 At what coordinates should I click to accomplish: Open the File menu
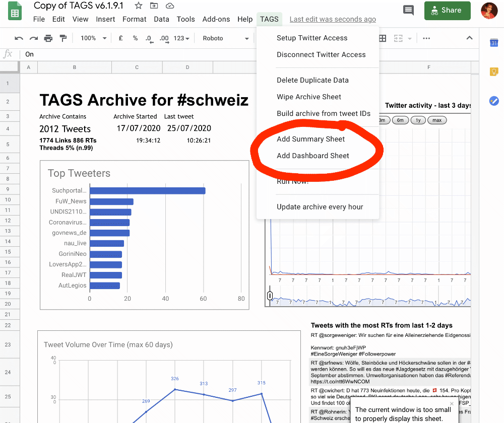[x=39, y=19]
